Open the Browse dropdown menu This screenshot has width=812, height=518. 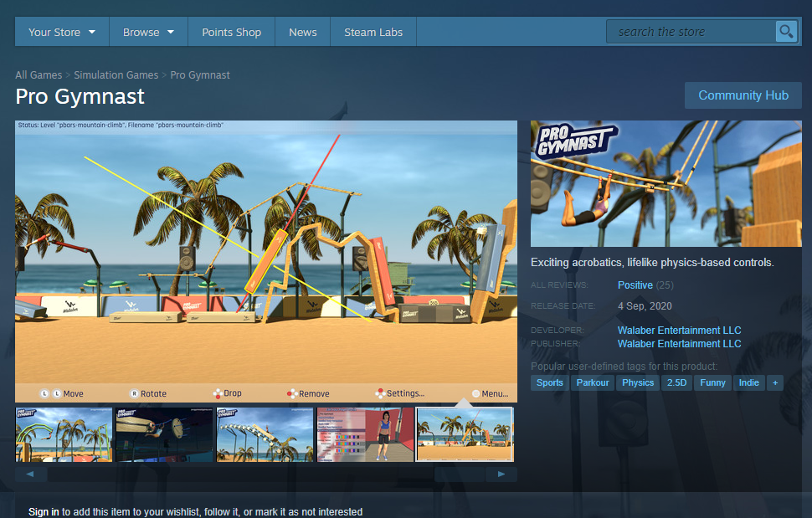[148, 32]
